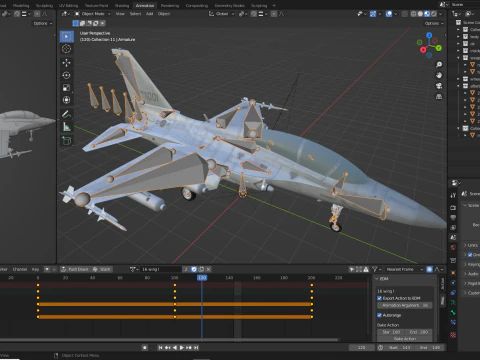Click the timeline horizontal scrollbar

coord(170,340)
